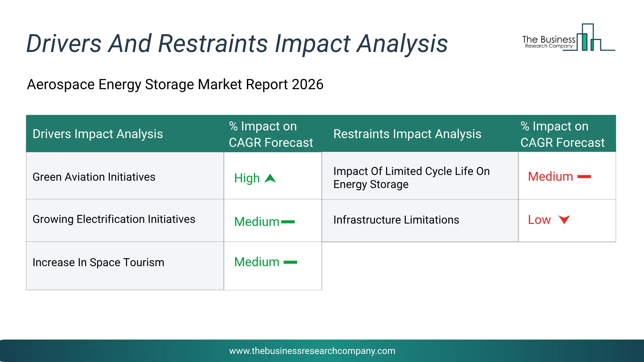644x362 pixels.
Task: Click The Business Research Company logo
Action: [x=569, y=37]
